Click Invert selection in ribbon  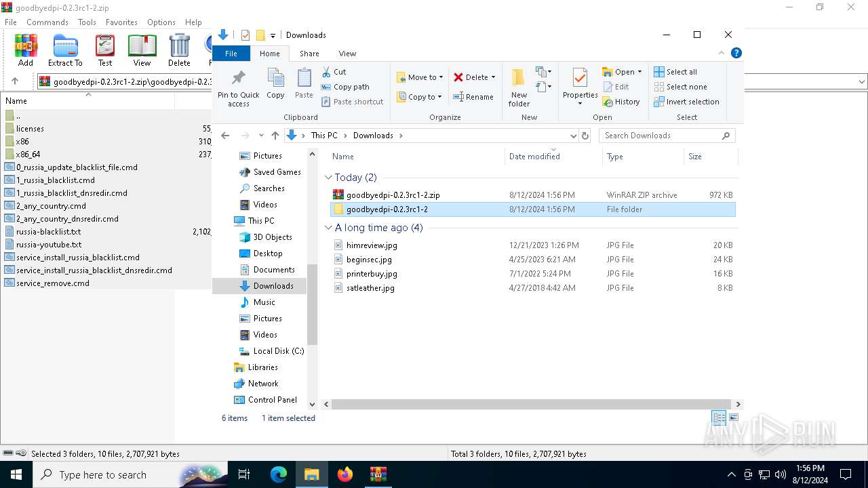coord(686,102)
